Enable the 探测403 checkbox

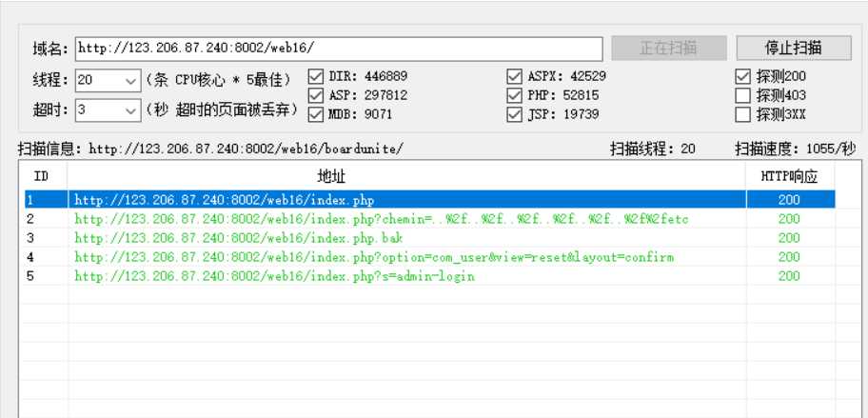[x=743, y=95]
